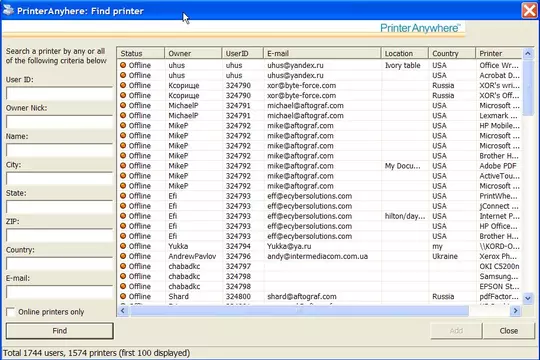
Task: Click status icon of EPSON St... row
Action: click(123, 286)
